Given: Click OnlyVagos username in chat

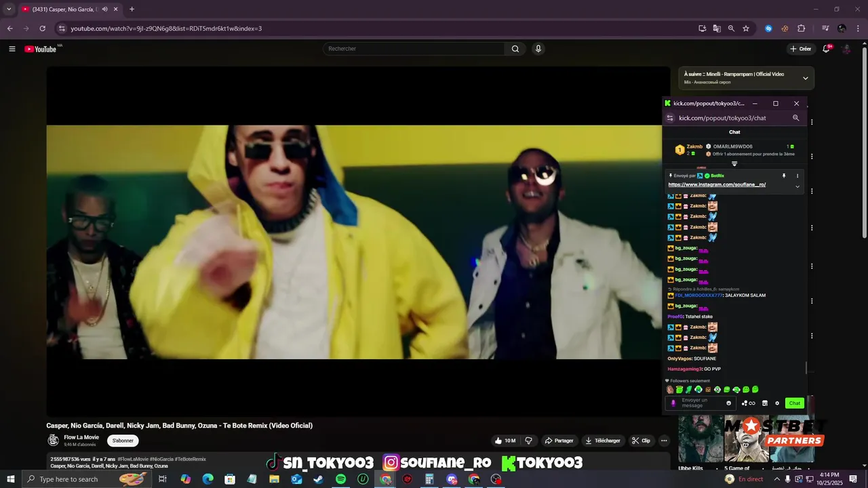Looking at the screenshot, I should click(x=679, y=359).
